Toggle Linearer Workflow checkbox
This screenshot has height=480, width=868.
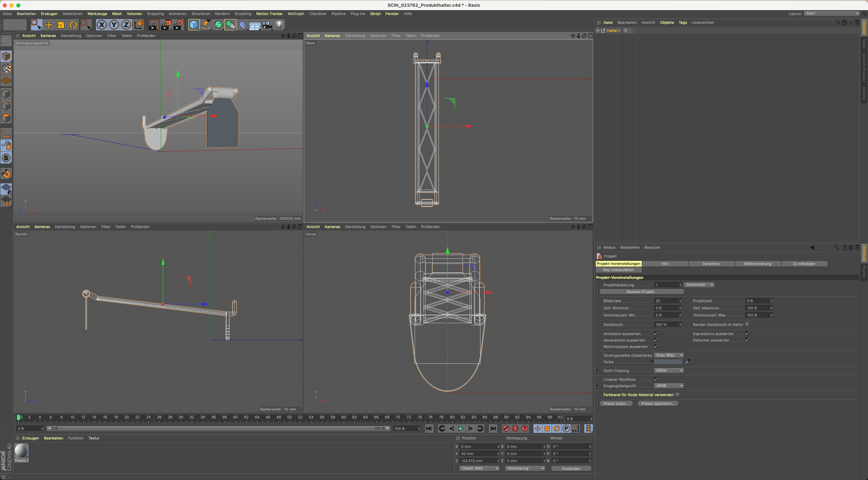(656, 379)
